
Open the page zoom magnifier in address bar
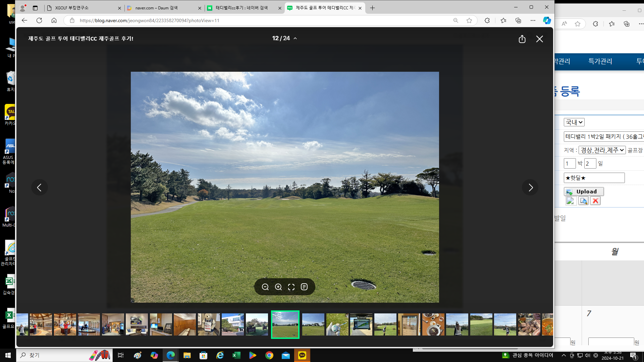point(455,20)
